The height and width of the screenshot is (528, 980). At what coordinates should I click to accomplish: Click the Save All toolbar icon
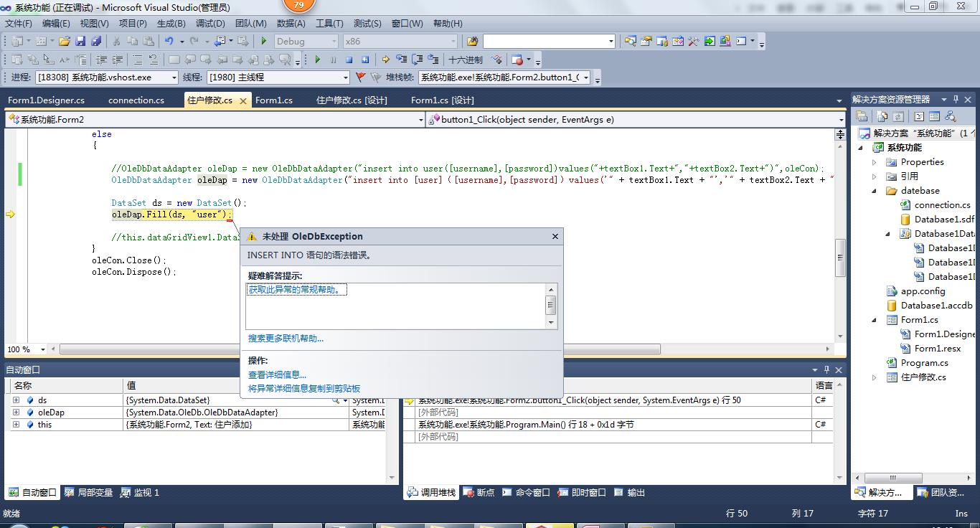pyautogui.click(x=95, y=42)
